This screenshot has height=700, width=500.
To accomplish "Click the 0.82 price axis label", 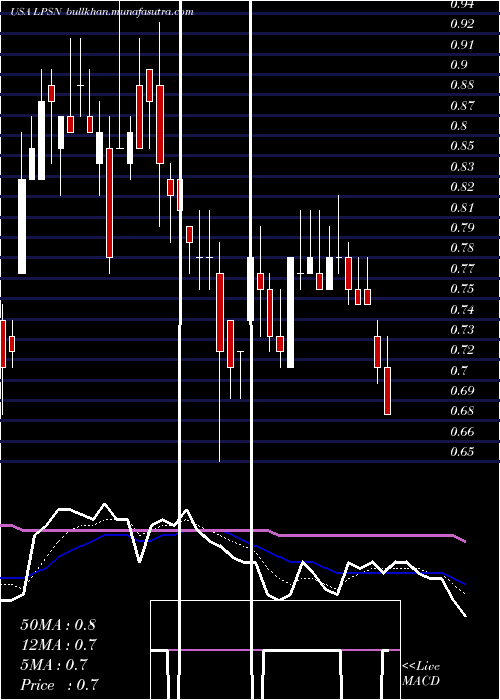I will (462, 187).
